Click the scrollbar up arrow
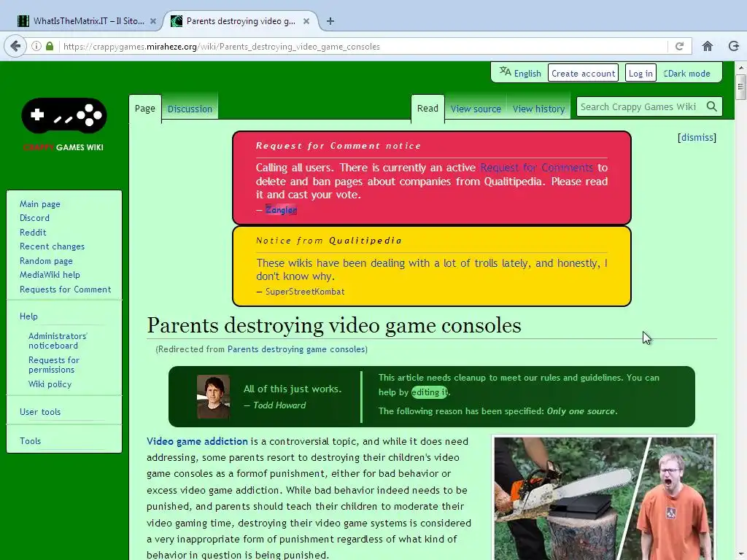 [740, 68]
